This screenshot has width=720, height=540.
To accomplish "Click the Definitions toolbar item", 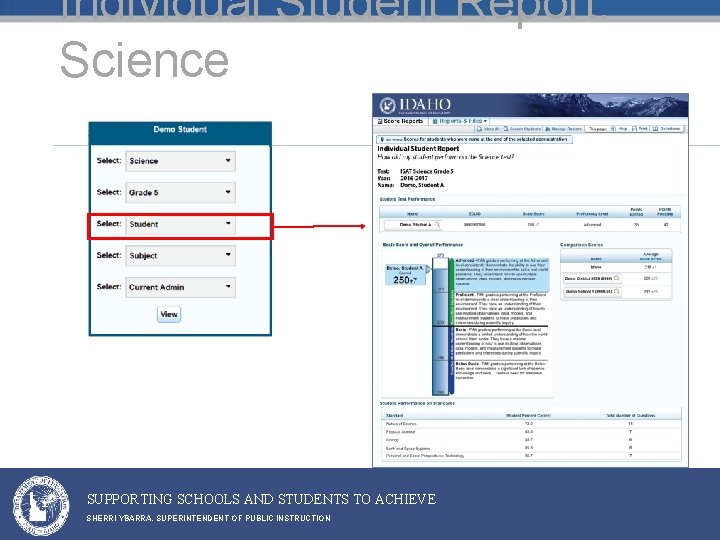I will pyautogui.click(x=667, y=129).
